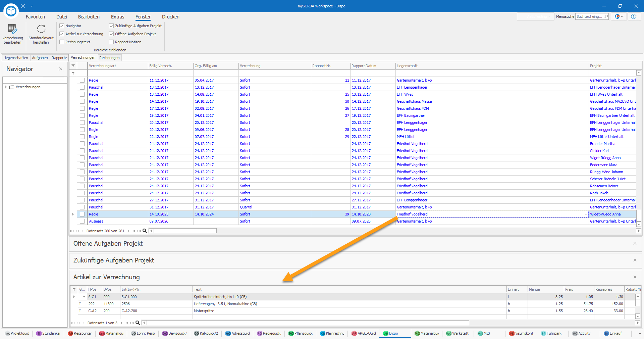Open the Pflanzquick module in the bottom bar
The image size is (644, 339).
pos(301,333)
